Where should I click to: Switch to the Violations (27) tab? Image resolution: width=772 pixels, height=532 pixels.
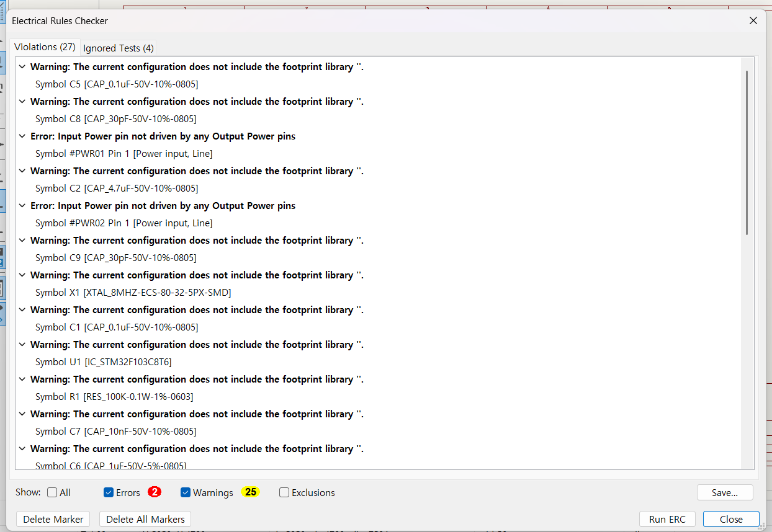(x=45, y=47)
